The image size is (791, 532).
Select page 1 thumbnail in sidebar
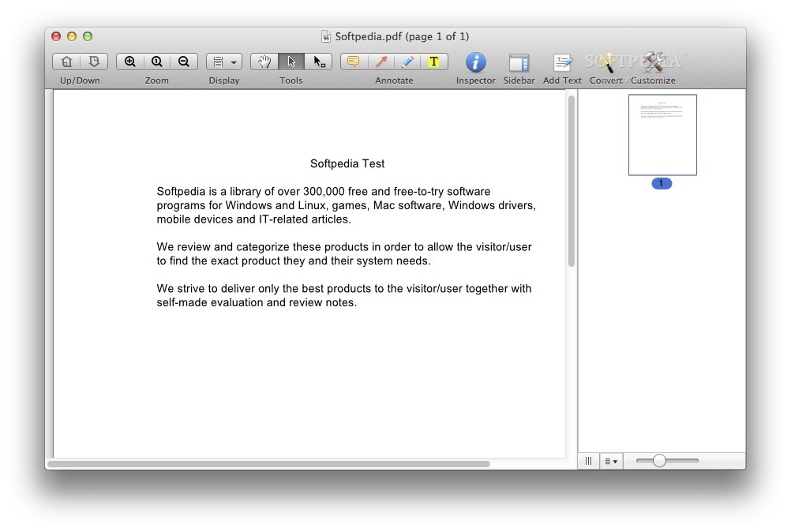[x=662, y=135]
